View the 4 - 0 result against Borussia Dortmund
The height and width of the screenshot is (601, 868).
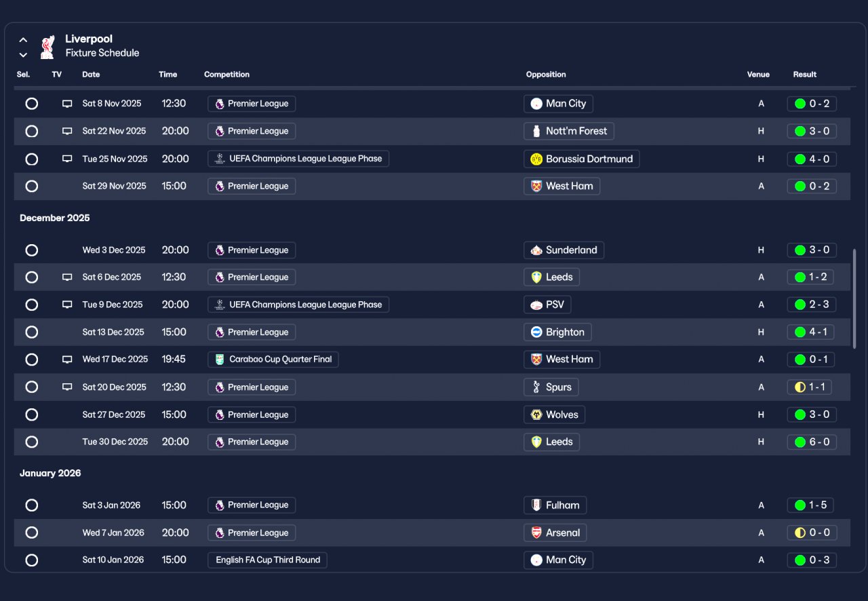(x=812, y=159)
